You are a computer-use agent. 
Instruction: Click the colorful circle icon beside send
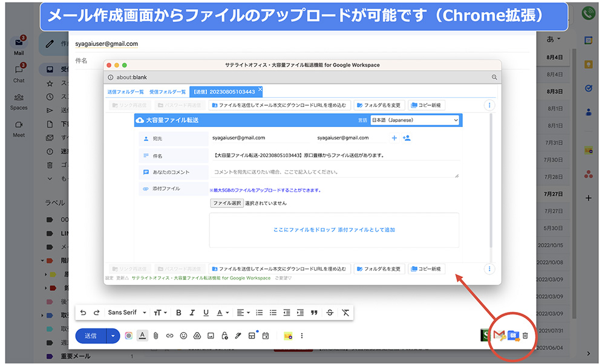[128, 336]
